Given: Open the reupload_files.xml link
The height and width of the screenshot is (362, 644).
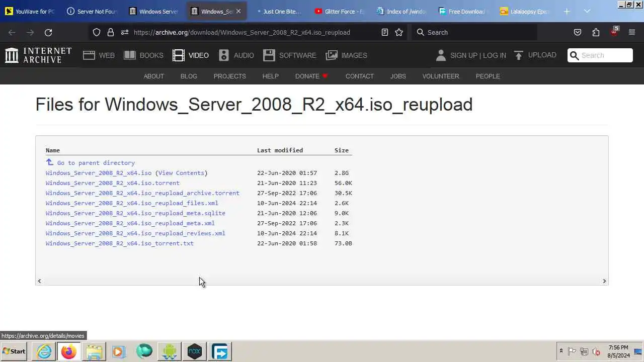Looking at the screenshot, I should click(132, 203).
